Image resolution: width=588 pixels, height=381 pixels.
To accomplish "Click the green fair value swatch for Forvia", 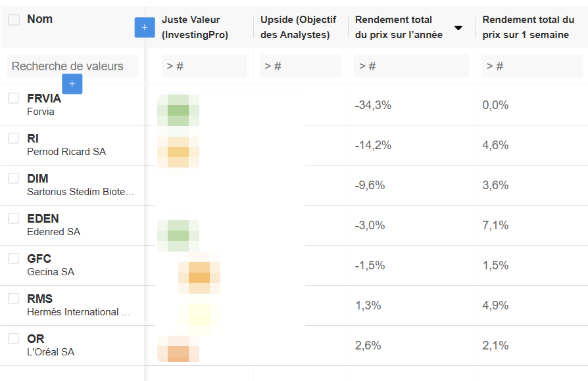I will 178,110.
